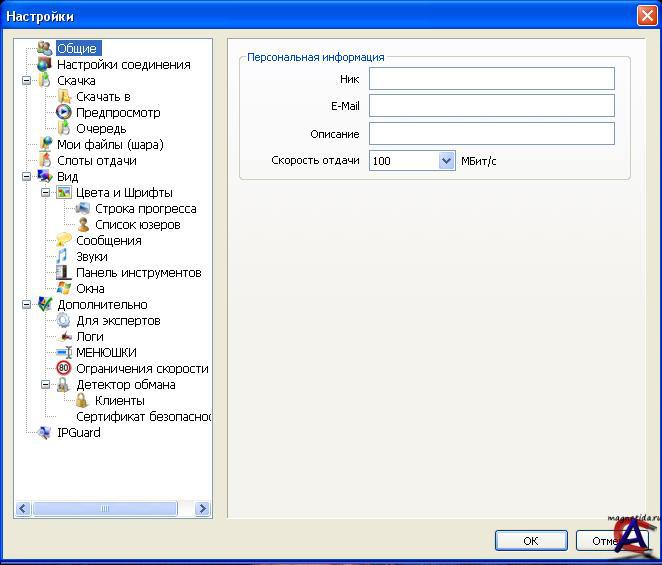Open the upload speed dropdown
The image size is (662, 565).
click(446, 160)
